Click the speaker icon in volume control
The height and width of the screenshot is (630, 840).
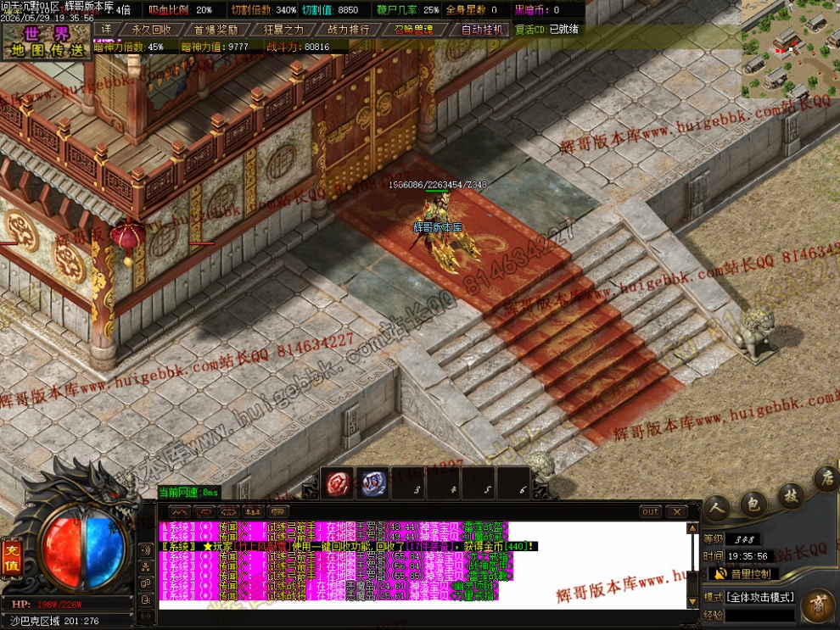(720, 574)
